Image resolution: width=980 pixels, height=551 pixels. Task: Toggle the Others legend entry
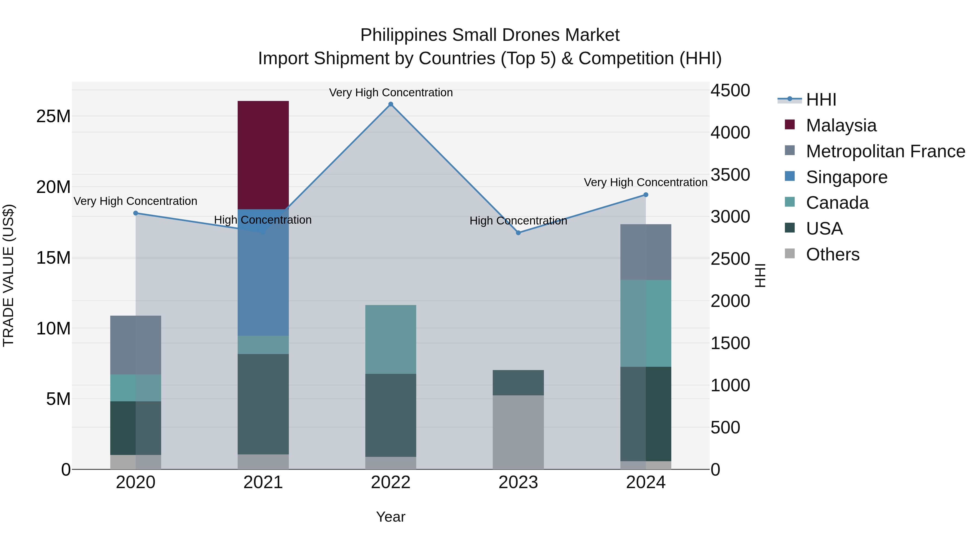[822, 254]
